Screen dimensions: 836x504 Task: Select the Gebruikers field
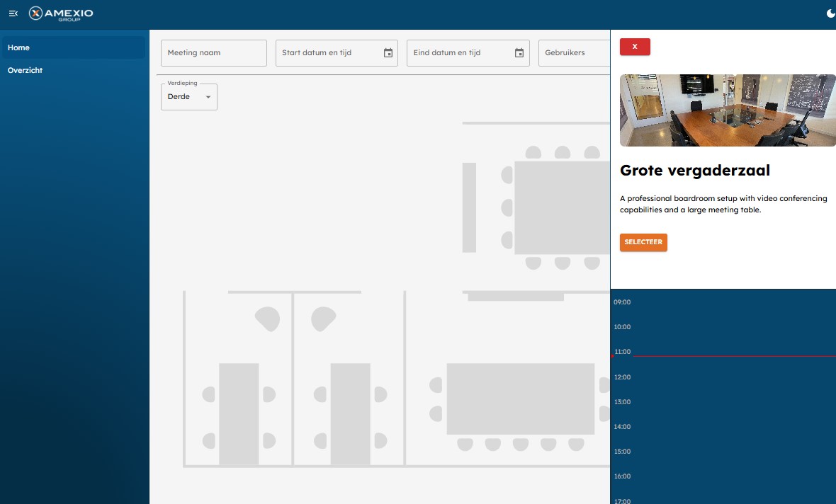click(574, 53)
